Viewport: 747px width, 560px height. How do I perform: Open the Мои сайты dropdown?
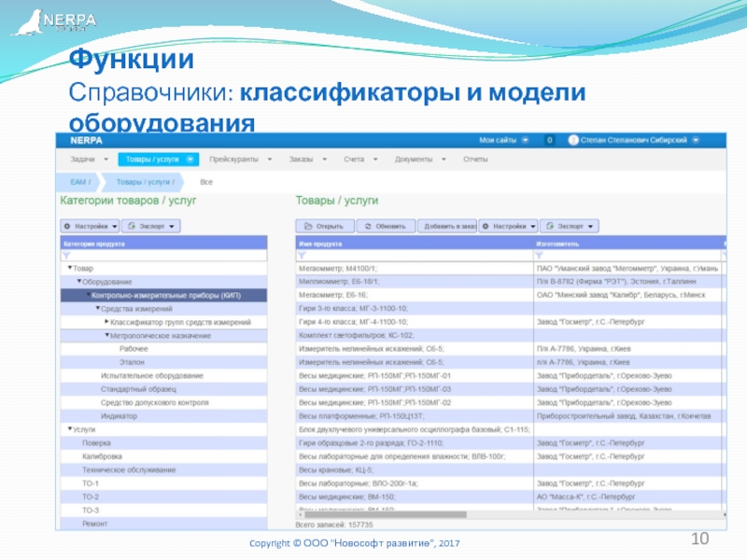(x=503, y=140)
